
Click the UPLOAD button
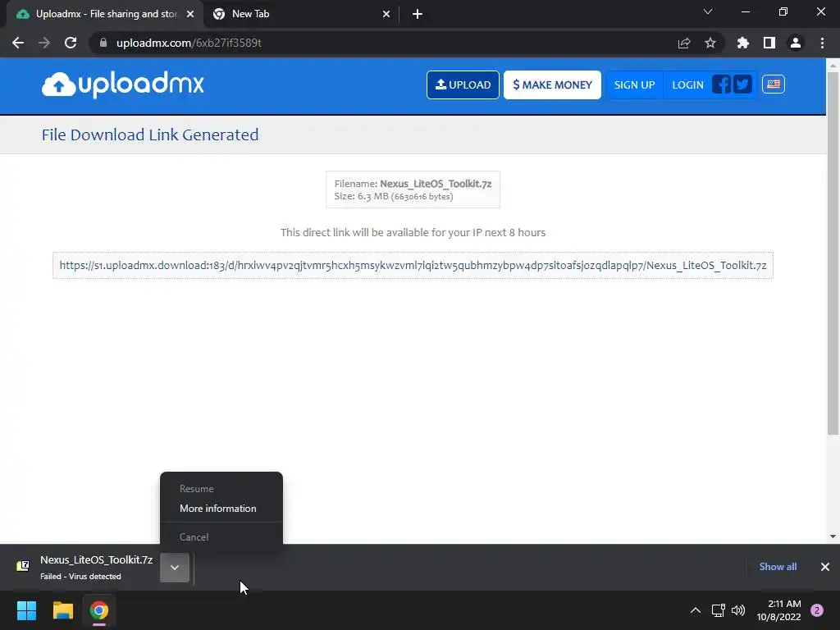coord(463,84)
